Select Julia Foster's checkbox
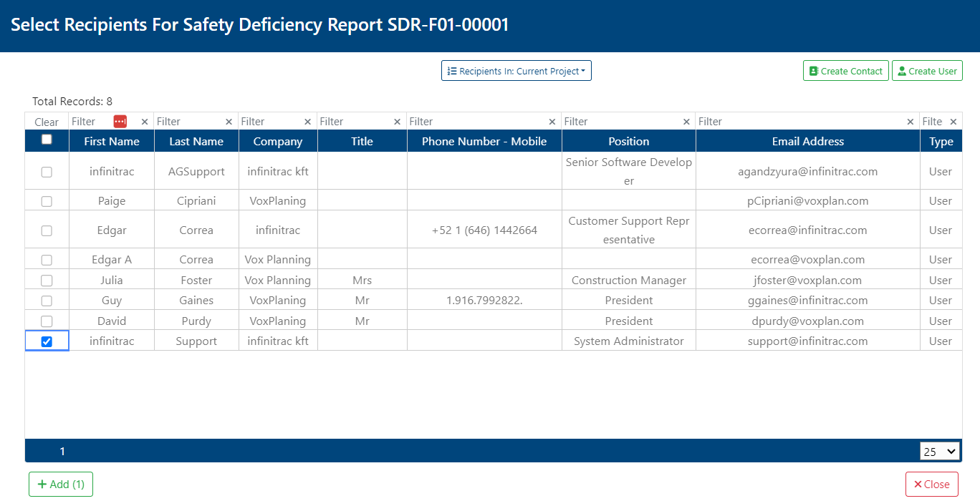 point(47,281)
